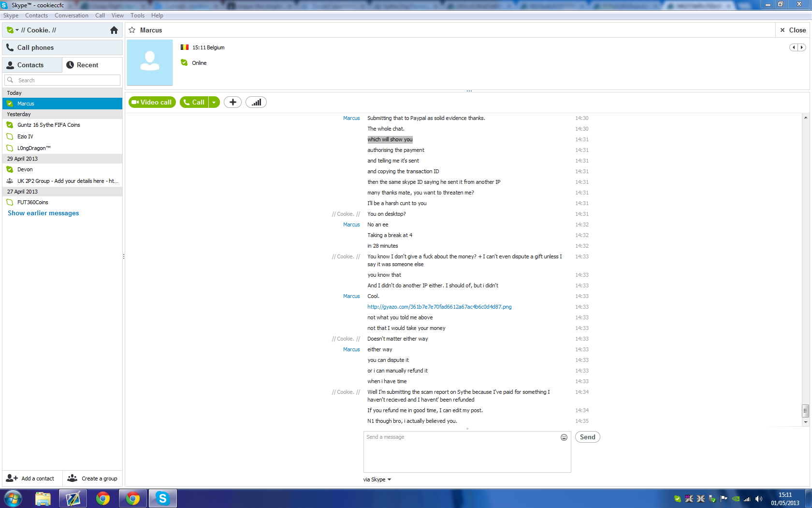Click the chat scrollbar up arrow
Screen dimensions: 812x508
pyautogui.click(x=805, y=118)
